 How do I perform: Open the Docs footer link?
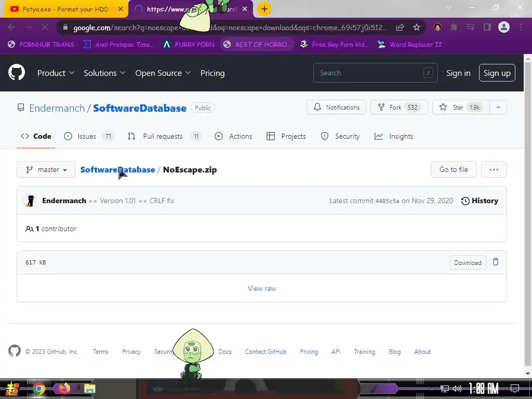click(x=225, y=352)
